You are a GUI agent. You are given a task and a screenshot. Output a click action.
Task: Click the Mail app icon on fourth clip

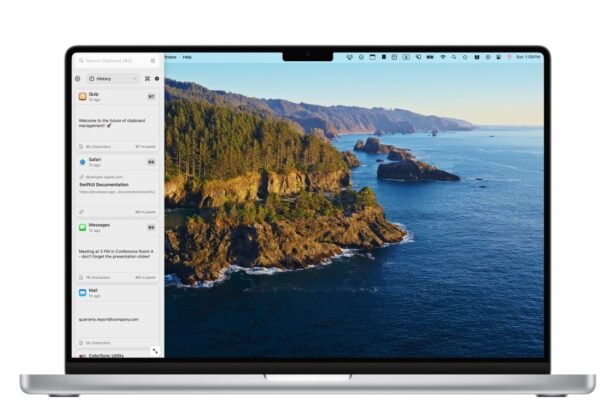pos(82,293)
